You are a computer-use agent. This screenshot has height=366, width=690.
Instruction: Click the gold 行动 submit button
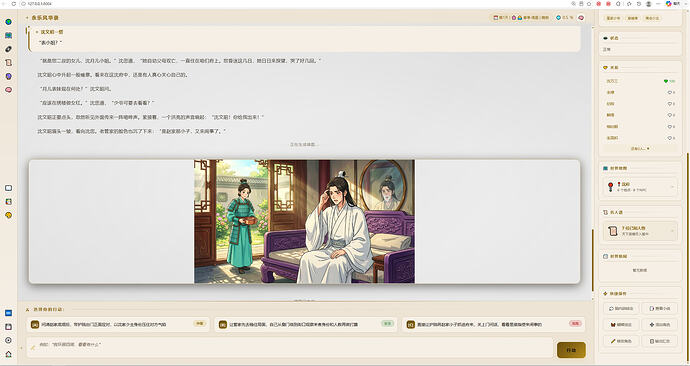[571, 350]
